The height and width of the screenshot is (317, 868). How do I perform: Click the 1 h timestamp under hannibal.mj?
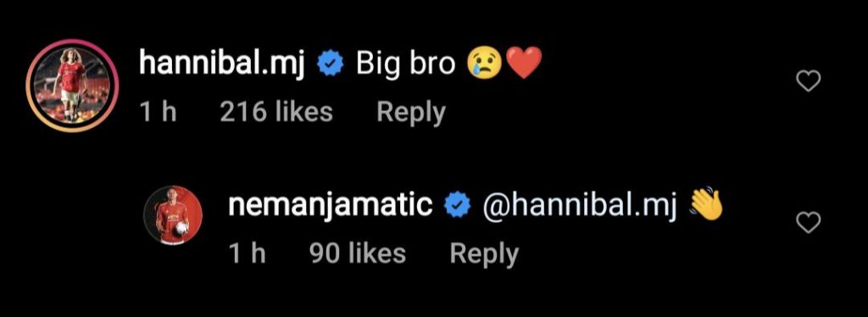[158, 112]
